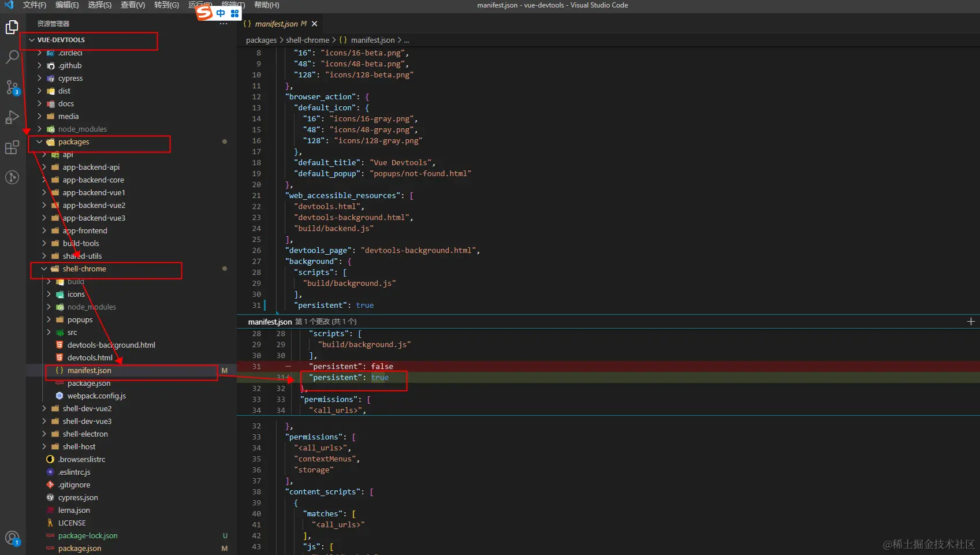Close the manifest.json editor tab
980x555 pixels.
pos(315,24)
